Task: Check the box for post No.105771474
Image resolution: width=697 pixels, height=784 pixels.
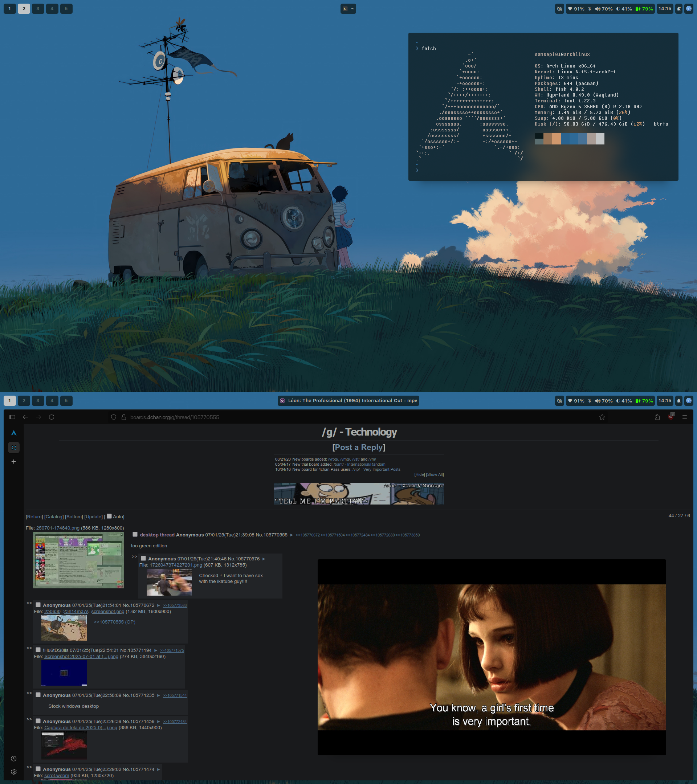Action: click(x=38, y=769)
